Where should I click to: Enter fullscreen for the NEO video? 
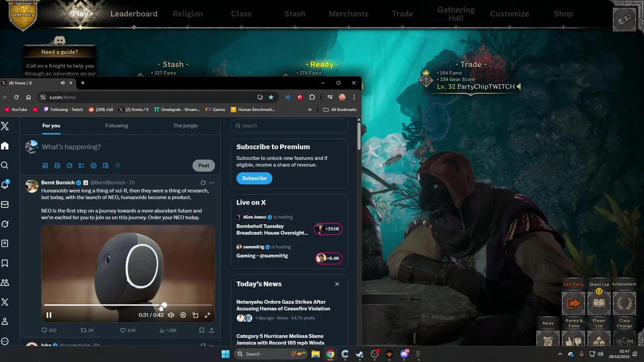pyautogui.click(x=207, y=315)
